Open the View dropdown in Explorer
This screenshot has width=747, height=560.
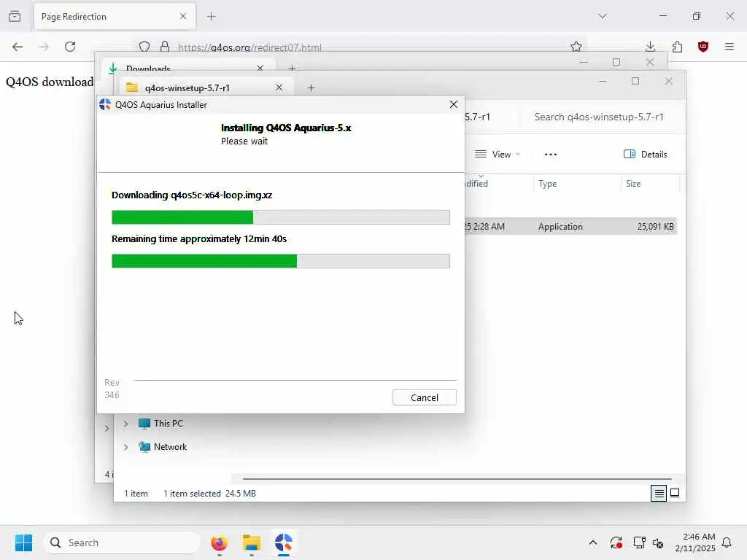[x=498, y=155]
